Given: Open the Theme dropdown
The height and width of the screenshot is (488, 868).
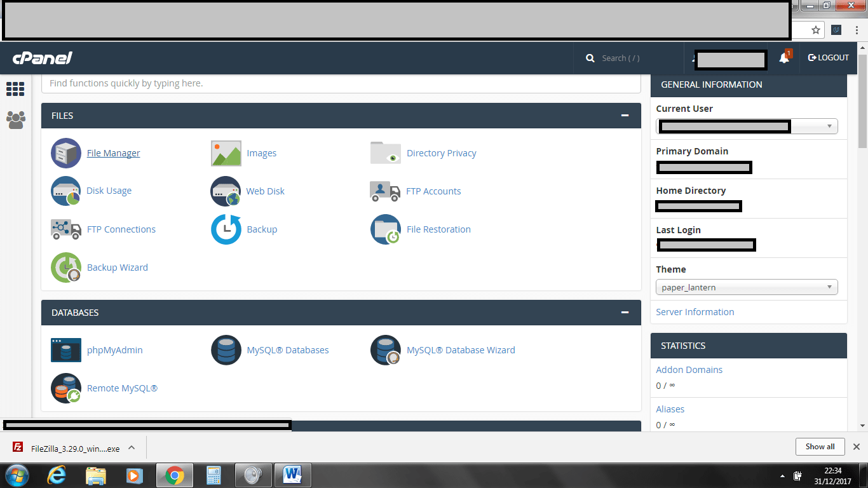Looking at the screenshot, I should pyautogui.click(x=747, y=287).
